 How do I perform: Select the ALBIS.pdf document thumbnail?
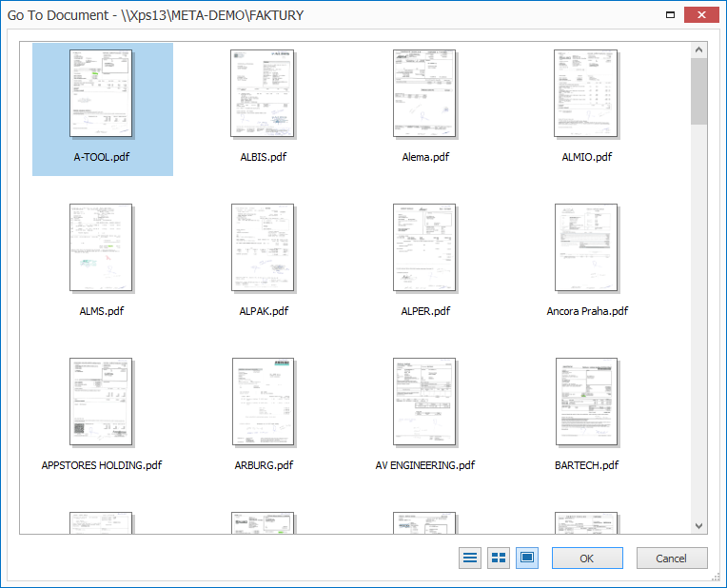coord(263,93)
